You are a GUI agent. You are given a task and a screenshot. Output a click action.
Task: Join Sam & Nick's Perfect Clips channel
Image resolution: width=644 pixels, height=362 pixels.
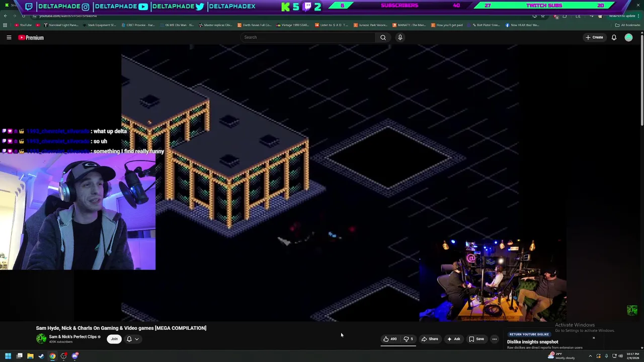(114, 339)
